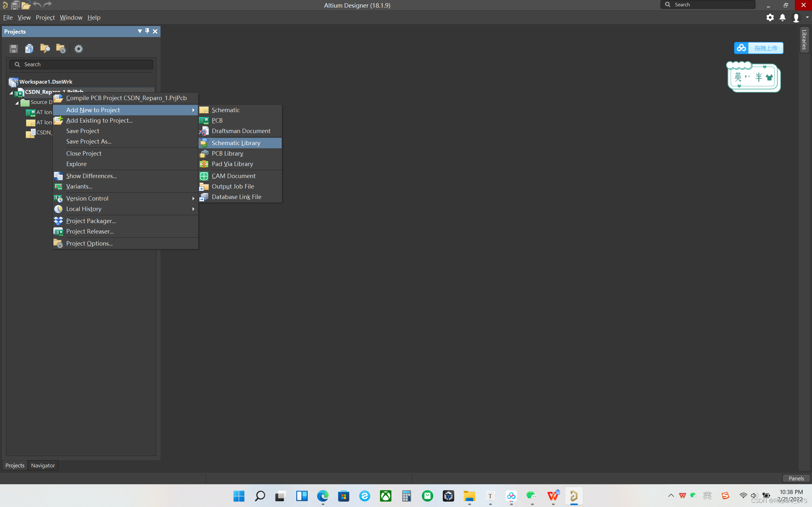Click Database Link File option
Screen dimensions: 812x507
click(237, 196)
